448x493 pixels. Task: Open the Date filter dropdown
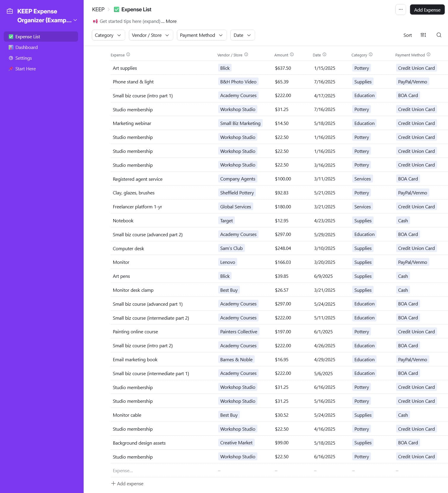242,35
